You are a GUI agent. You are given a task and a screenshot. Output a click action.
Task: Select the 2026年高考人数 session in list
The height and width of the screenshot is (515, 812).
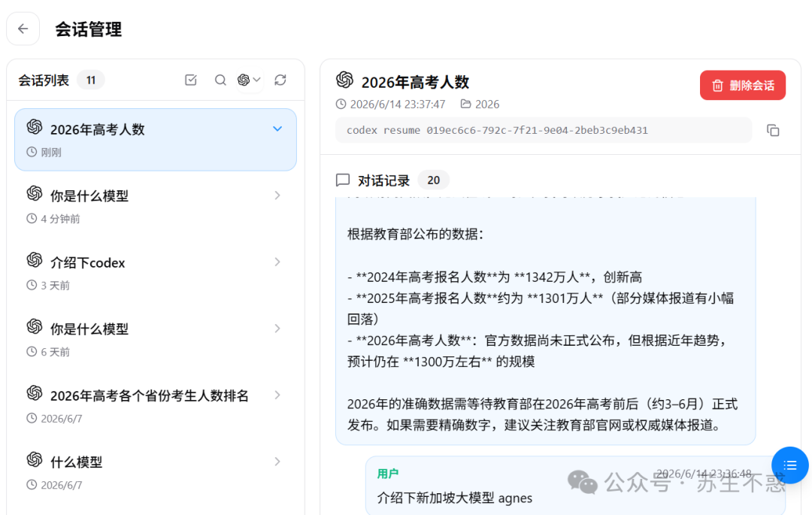156,140
